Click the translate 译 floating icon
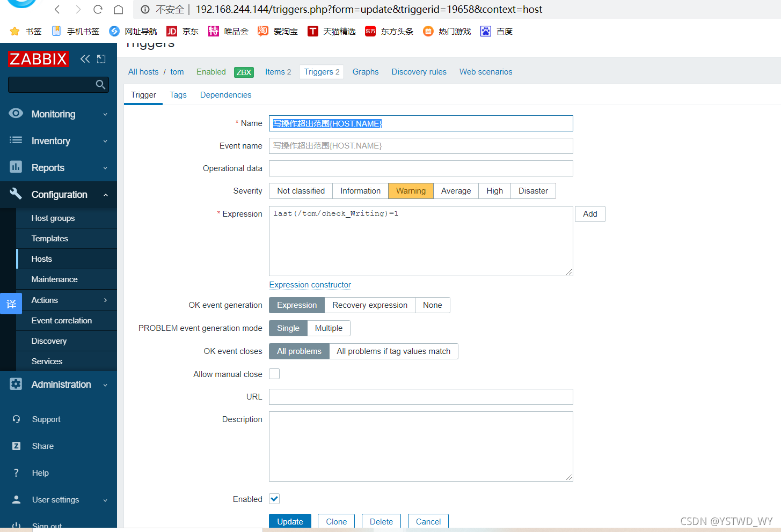The image size is (781, 532). pyautogui.click(x=11, y=304)
